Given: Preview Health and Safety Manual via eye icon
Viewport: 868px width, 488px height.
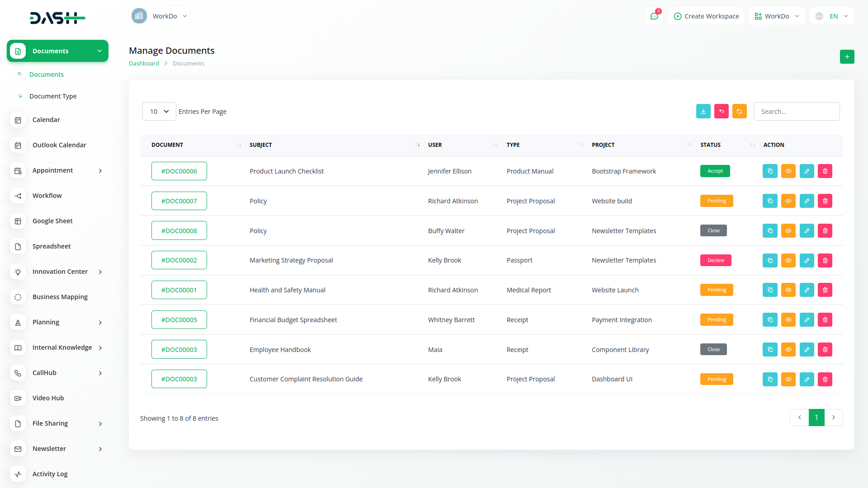Looking at the screenshot, I should point(788,290).
